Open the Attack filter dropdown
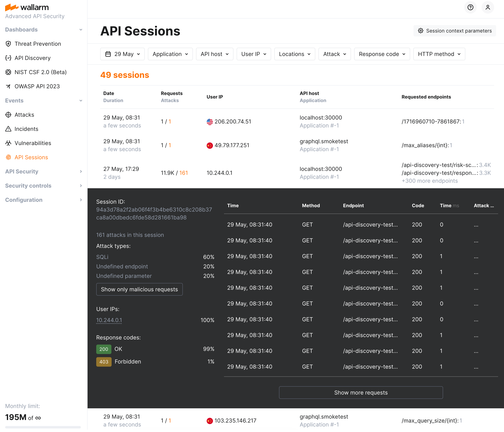Image resolution: width=504 pixels, height=432 pixels. (334, 54)
